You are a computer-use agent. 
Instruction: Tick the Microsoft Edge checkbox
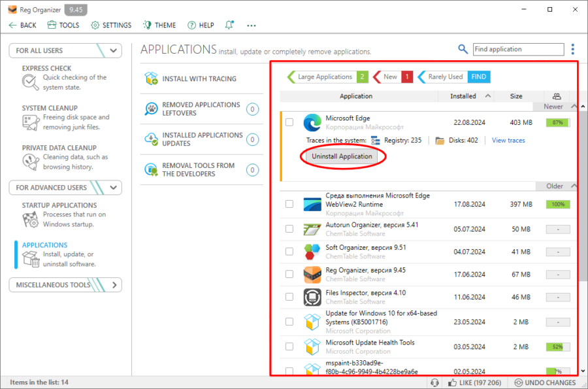289,123
